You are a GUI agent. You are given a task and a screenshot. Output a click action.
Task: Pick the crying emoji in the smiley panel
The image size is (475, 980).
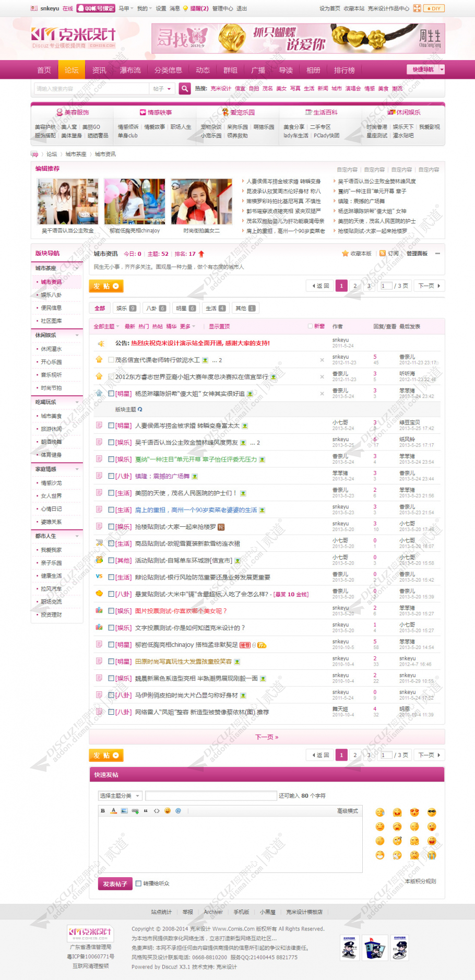point(432,855)
